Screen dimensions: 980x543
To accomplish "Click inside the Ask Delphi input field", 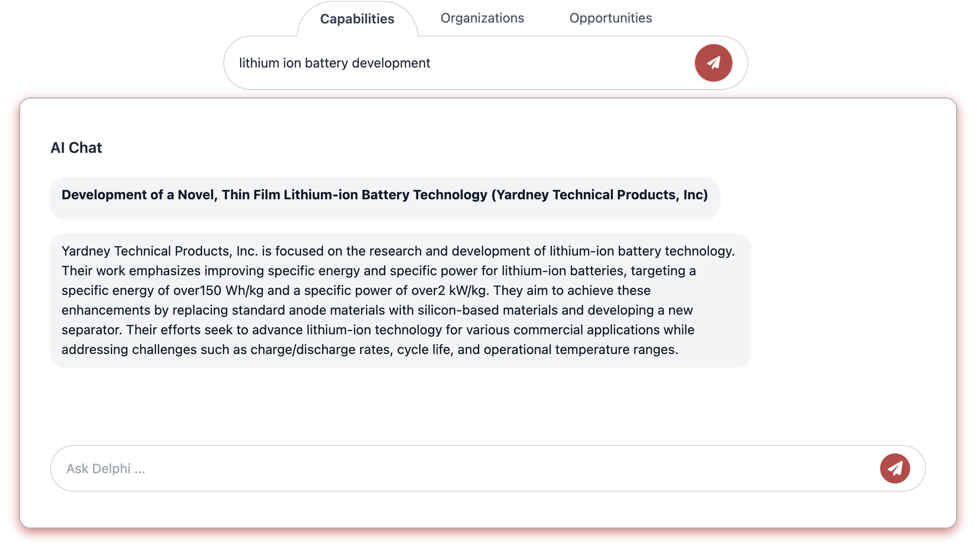I will click(x=328, y=468).
